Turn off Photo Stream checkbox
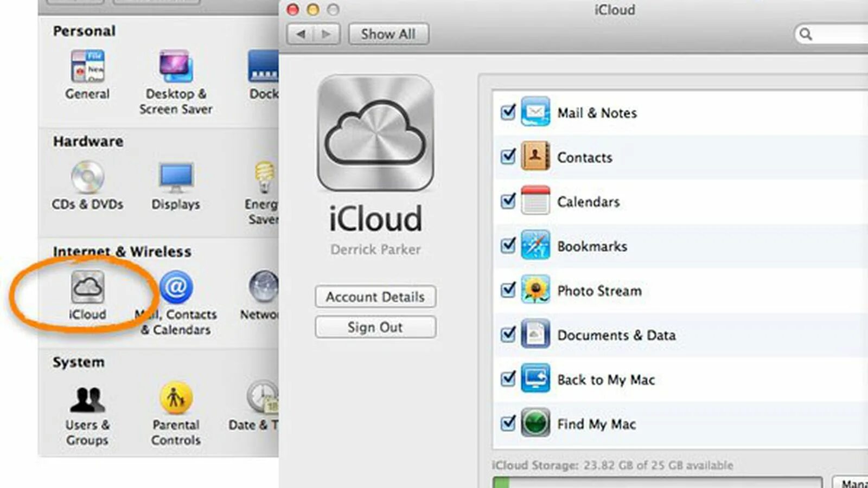 508,290
